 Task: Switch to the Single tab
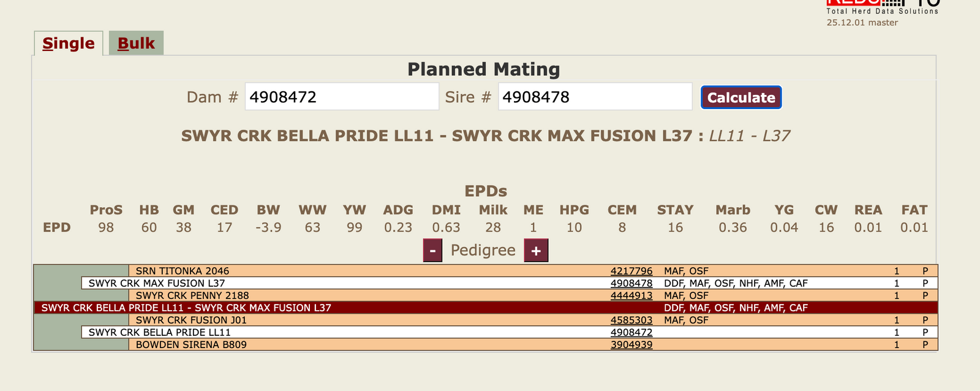[68, 44]
